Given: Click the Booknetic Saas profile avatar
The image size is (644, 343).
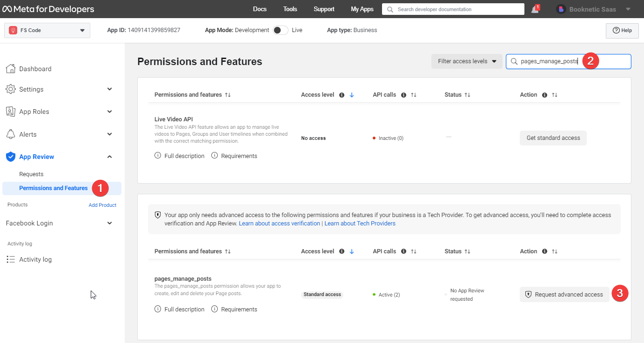Looking at the screenshot, I should (x=561, y=9).
